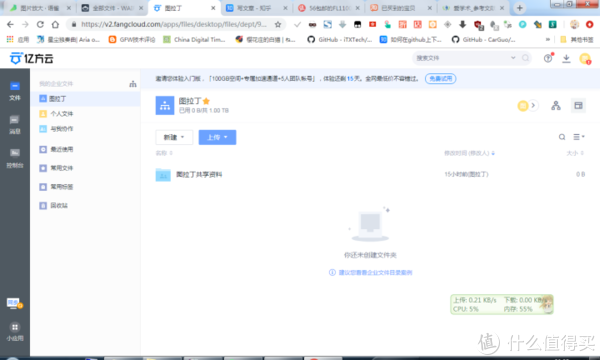The width and height of the screenshot is (600, 360).
Task: Open the 控制台 console section
Action: (15, 158)
